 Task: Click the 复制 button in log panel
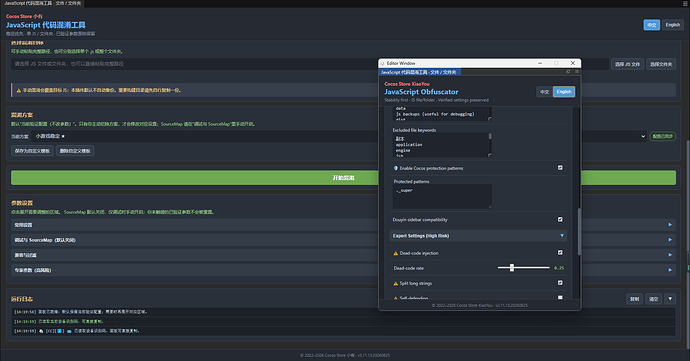pos(634,299)
